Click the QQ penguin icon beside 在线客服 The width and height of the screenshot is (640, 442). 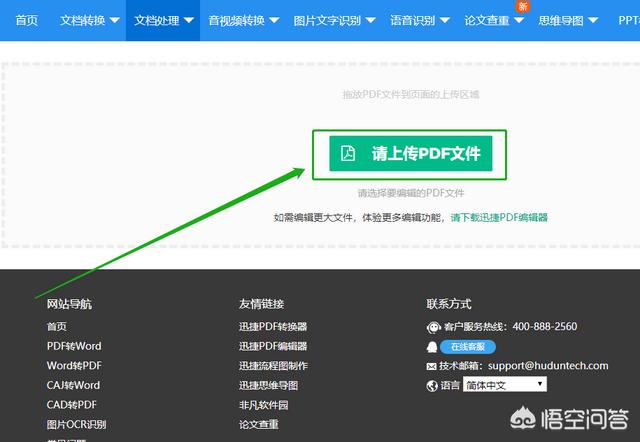[x=431, y=347]
